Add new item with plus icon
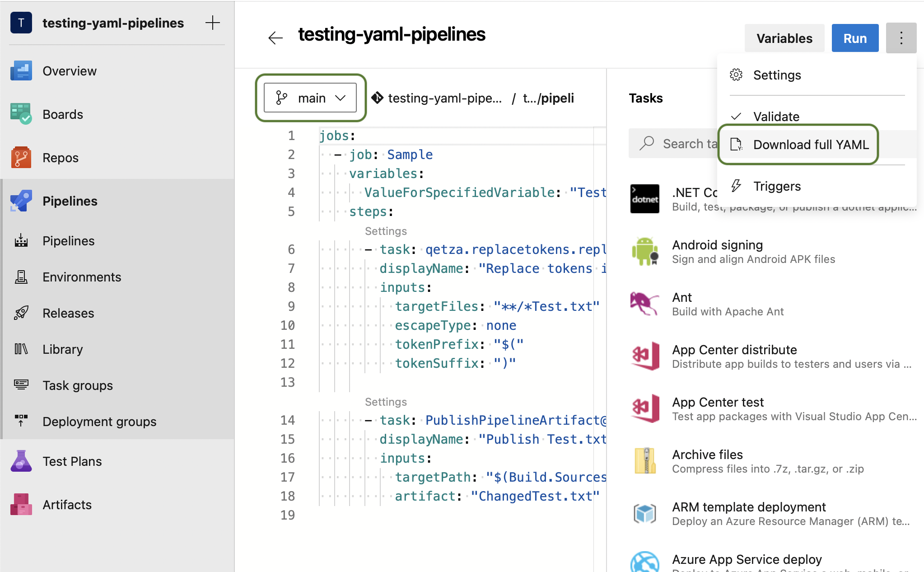This screenshot has width=924, height=572. (x=212, y=23)
